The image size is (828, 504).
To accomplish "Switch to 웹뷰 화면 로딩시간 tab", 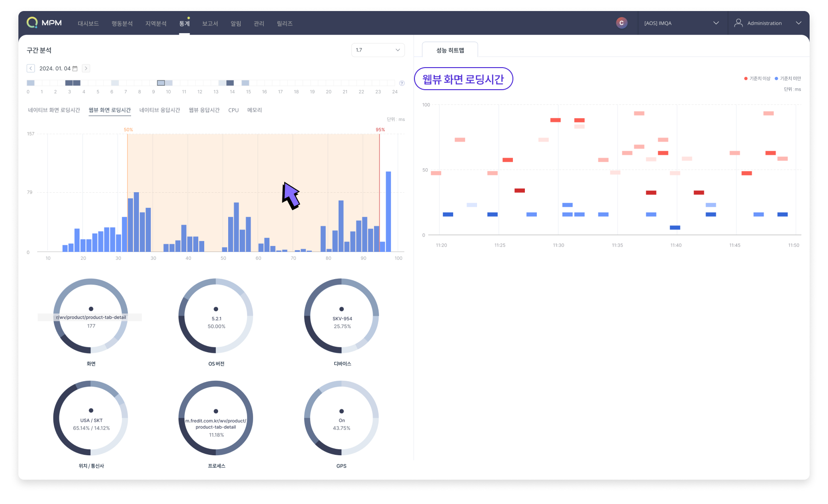I will (x=109, y=110).
